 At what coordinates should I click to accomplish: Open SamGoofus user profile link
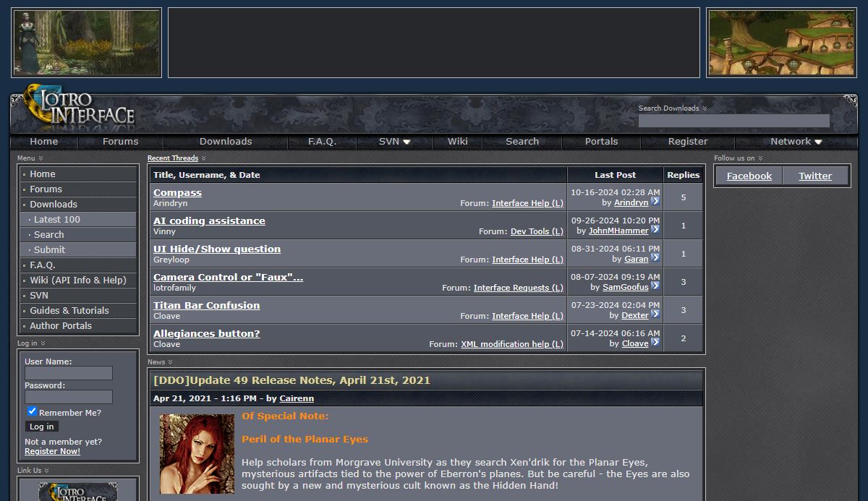[x=626, y=287]
